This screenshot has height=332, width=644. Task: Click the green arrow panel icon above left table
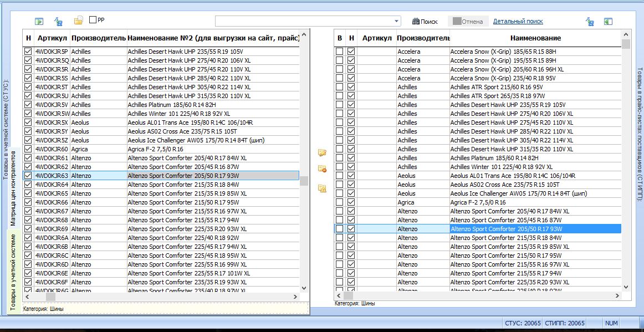coord(39,22)
